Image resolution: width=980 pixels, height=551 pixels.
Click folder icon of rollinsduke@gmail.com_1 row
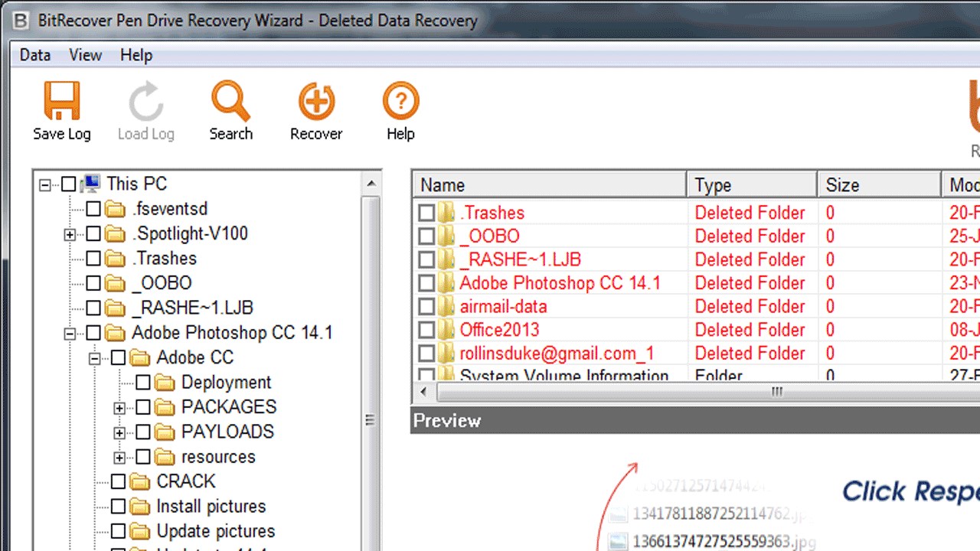point(447,354)
